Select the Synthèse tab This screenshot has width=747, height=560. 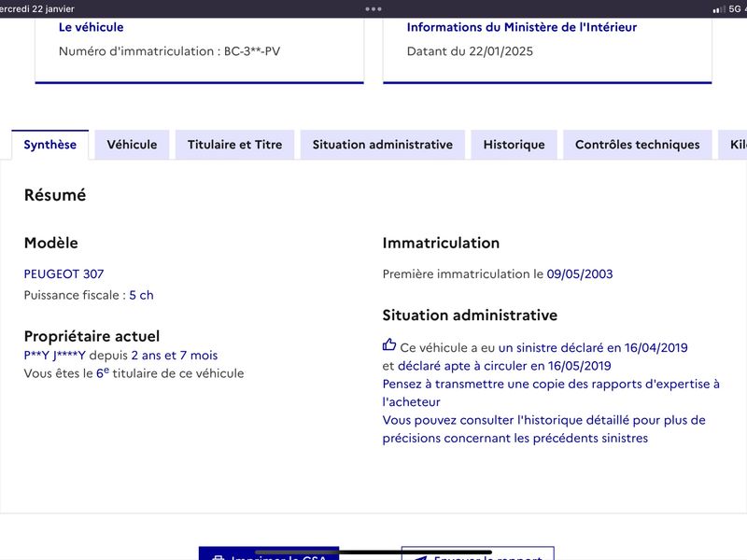(50, 145)
